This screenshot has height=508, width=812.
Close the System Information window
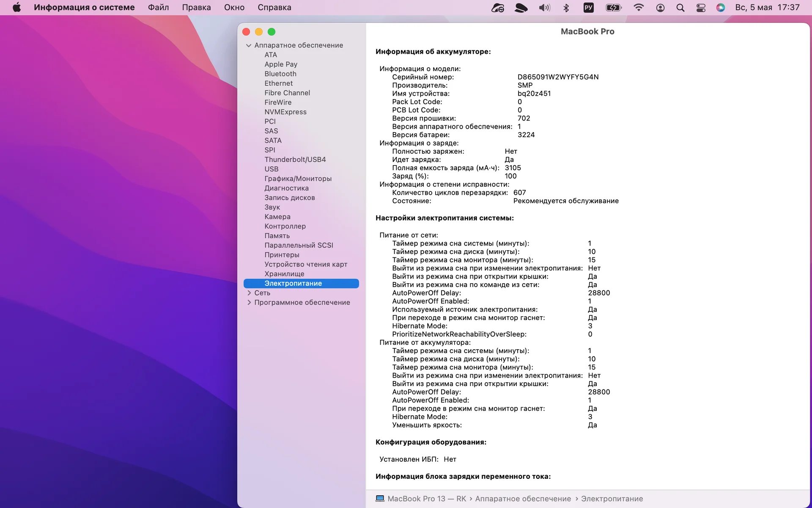pyautogui.click(x=246, y=32)
